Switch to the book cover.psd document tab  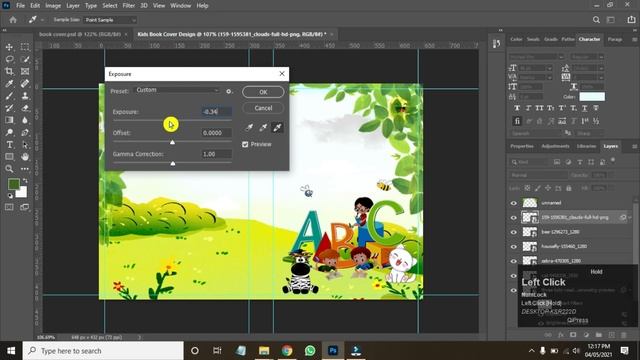(80, 34)
